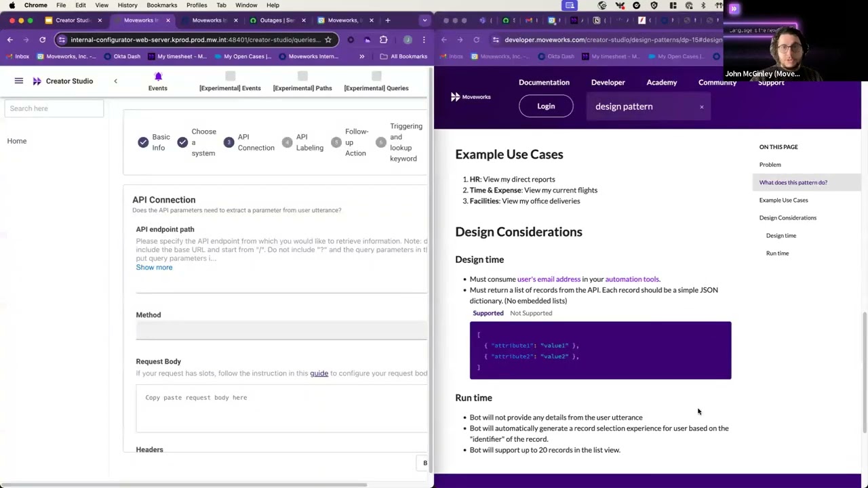This screenshot has width=868, height=488.
Task: Open the Creator Studio hamburger menu
Action: pos(19,81)
